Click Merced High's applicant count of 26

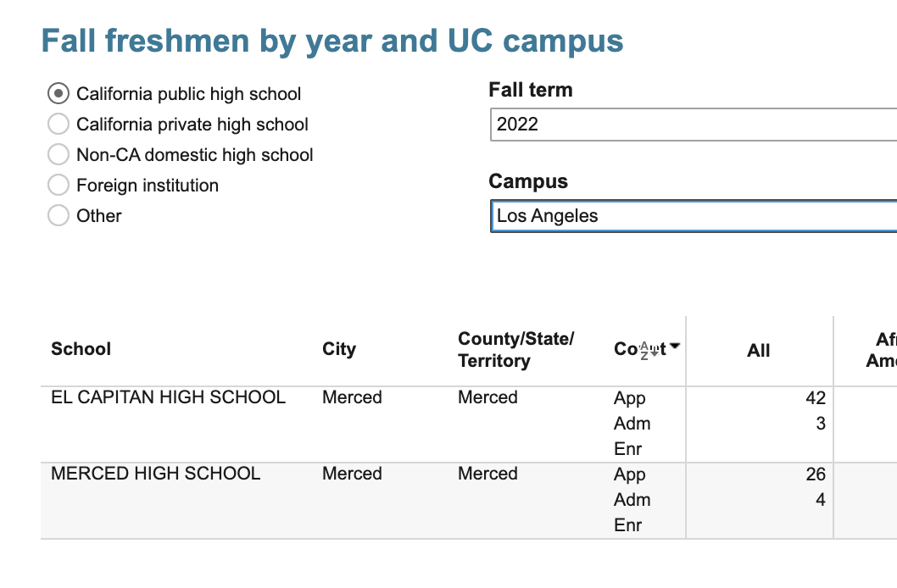tap(816, 474)
